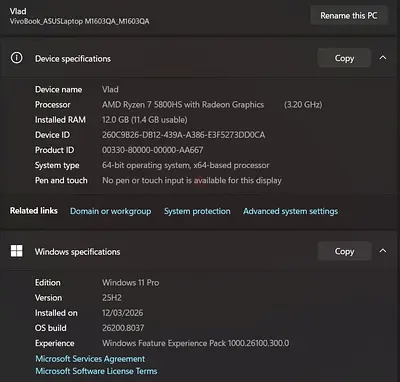Select the System type label

coord(57,165)
